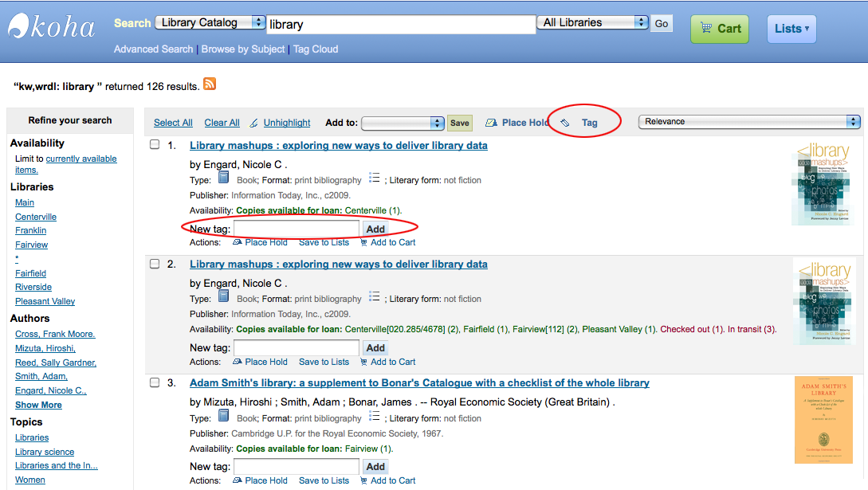
Task: Tick the checkbox for result 1
Action: click(x=155, y=144)
